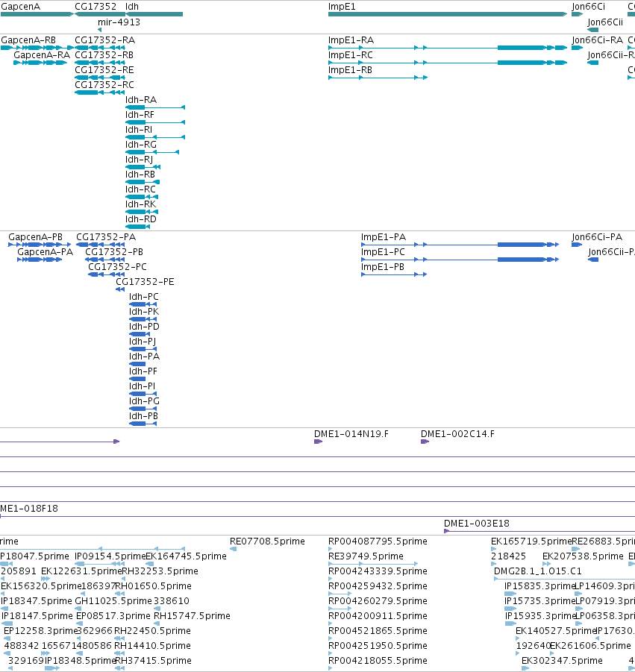
Task: Open the Idh-PG protein
Action: click(143, 409)
